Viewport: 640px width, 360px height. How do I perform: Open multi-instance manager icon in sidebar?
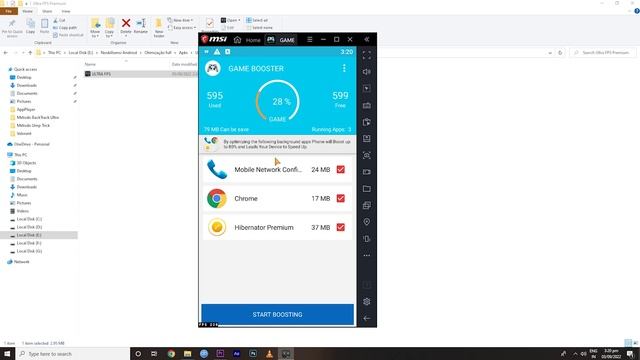coord(367,205)
